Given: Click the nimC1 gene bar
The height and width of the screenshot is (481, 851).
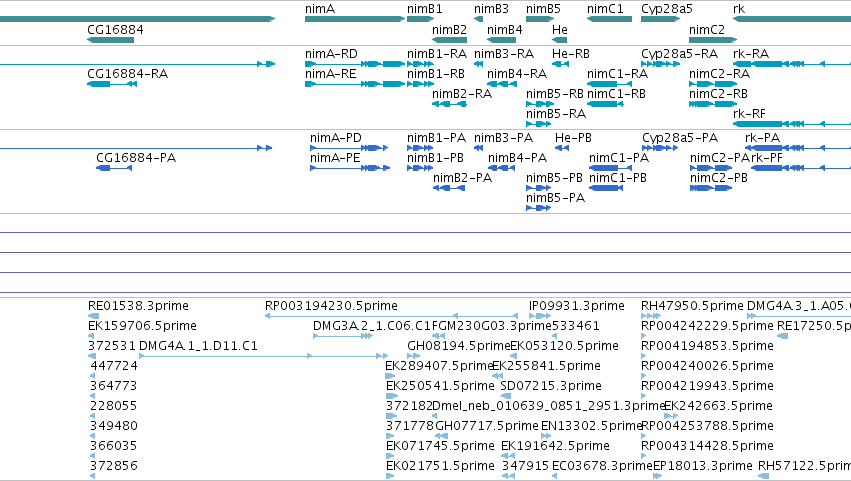Looking at the screenshot, I should coord(609,19).
